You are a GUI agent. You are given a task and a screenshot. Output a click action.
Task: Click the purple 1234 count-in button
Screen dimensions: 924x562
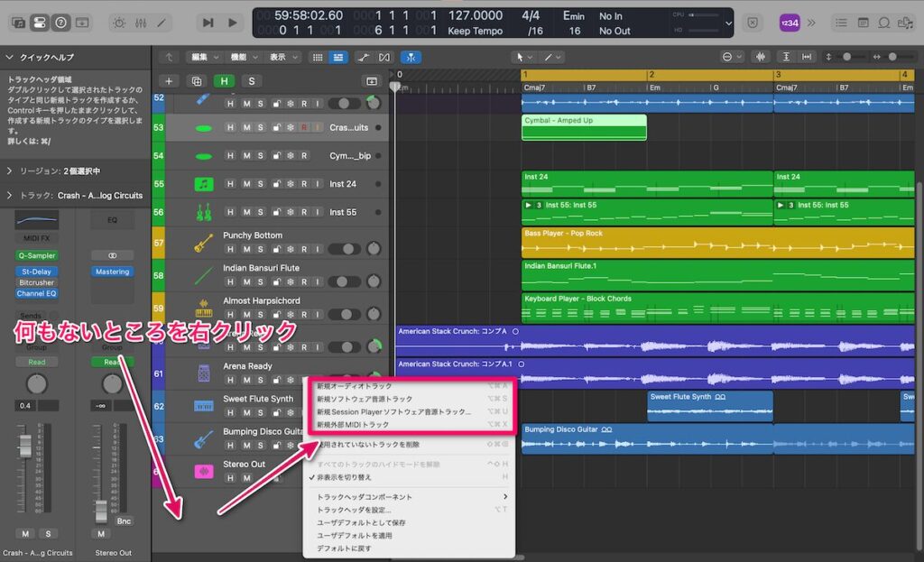pyautogui.click(x=789, y=23)
